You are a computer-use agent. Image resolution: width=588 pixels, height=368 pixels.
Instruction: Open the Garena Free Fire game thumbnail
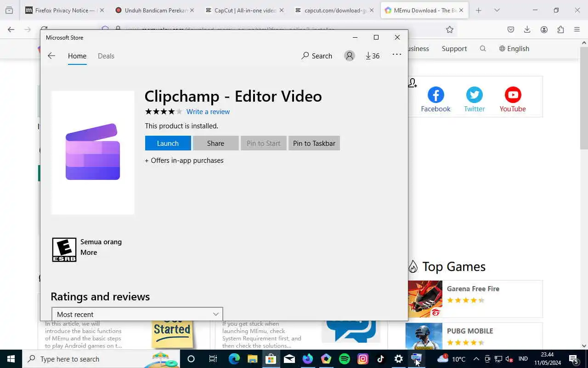tap(425, 299)
